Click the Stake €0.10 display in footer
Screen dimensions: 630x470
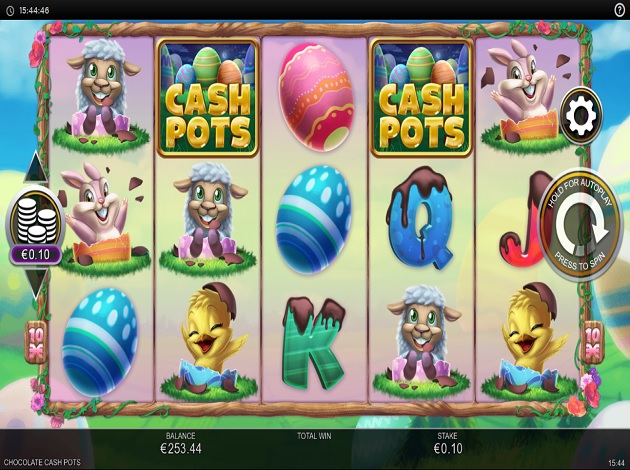pos(448,443)
